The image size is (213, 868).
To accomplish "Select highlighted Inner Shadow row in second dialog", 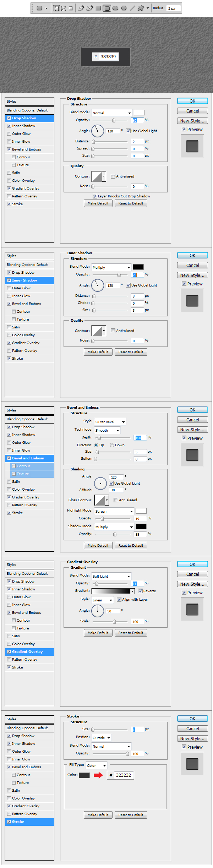I will [x=30, y=280].
